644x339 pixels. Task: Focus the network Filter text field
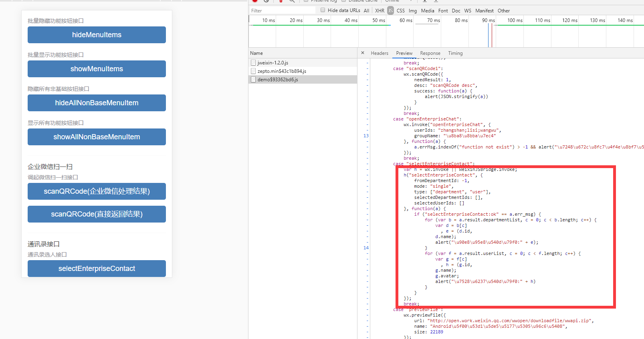point(283,11)
